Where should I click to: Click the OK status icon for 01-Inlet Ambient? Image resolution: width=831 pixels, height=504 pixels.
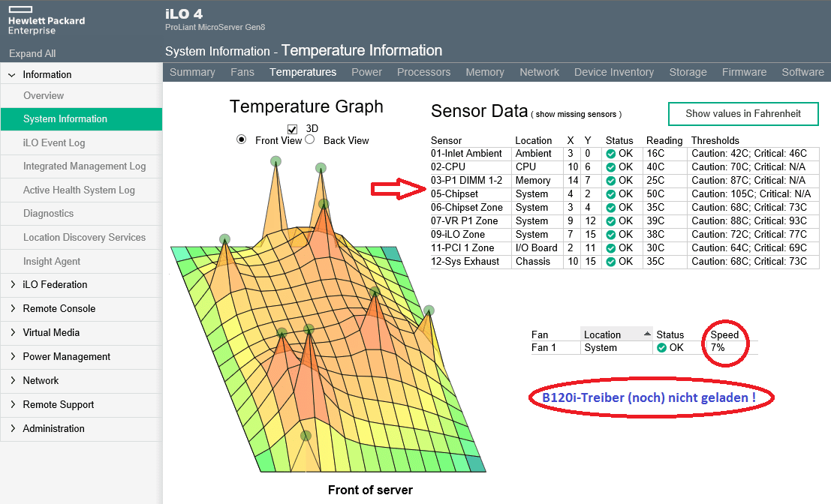[611, 154]
